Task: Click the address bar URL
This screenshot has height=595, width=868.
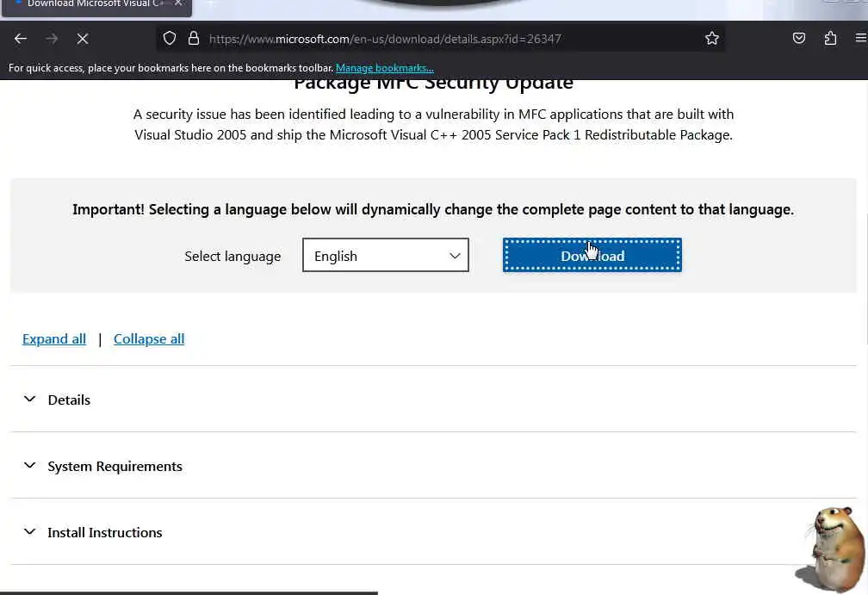Action: point(385,39)
